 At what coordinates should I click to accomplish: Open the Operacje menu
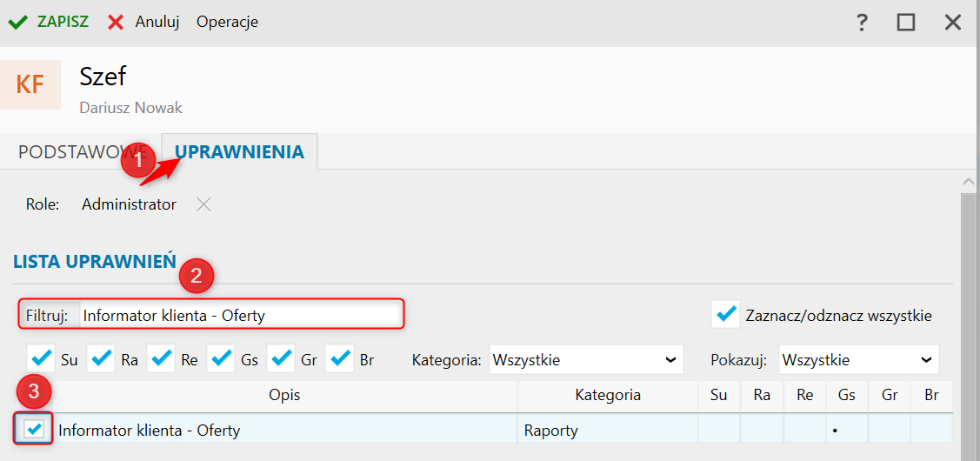(x=227, y=22)
